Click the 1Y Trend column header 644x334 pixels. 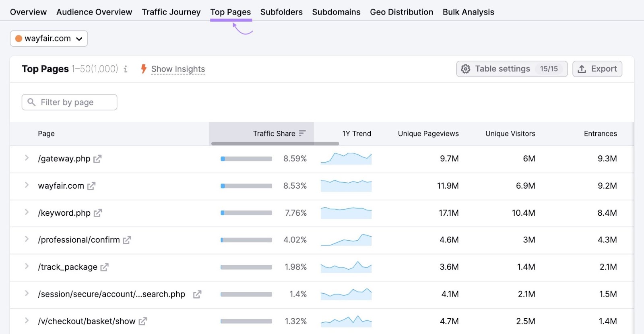[357, 134]
